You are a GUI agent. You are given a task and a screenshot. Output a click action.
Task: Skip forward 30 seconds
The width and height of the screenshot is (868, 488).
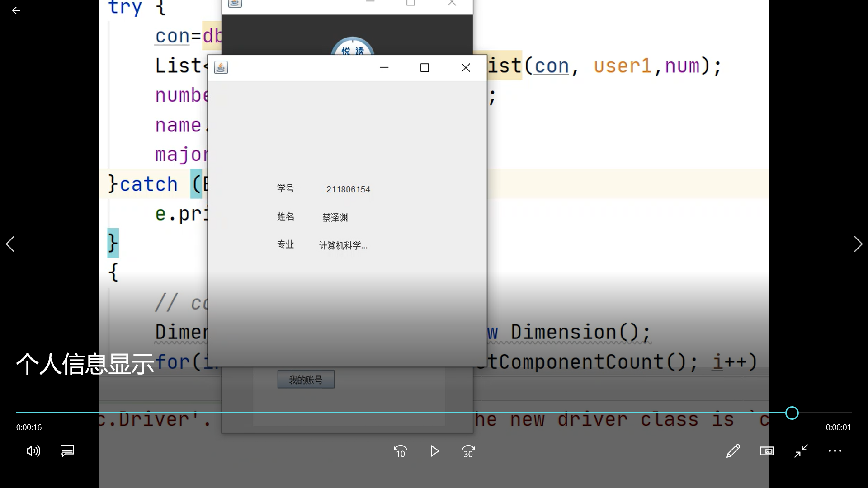[468, 451]
